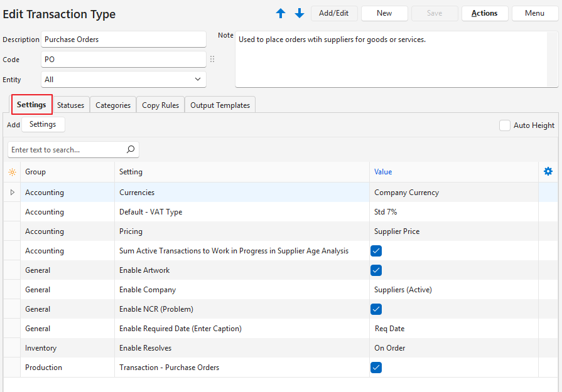Click the sun icon in grid header
Image resolution: width=562 pixels, height=392 pixels.
tap(12, 172)
